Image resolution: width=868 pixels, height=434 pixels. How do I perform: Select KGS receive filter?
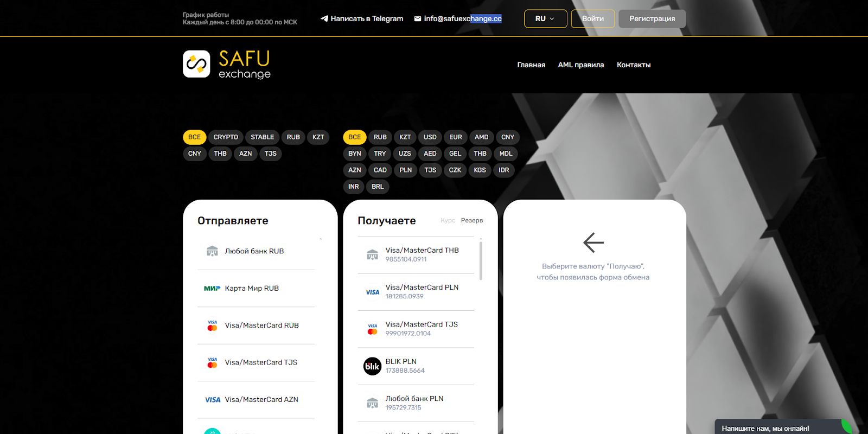click(x=480, y=170)
